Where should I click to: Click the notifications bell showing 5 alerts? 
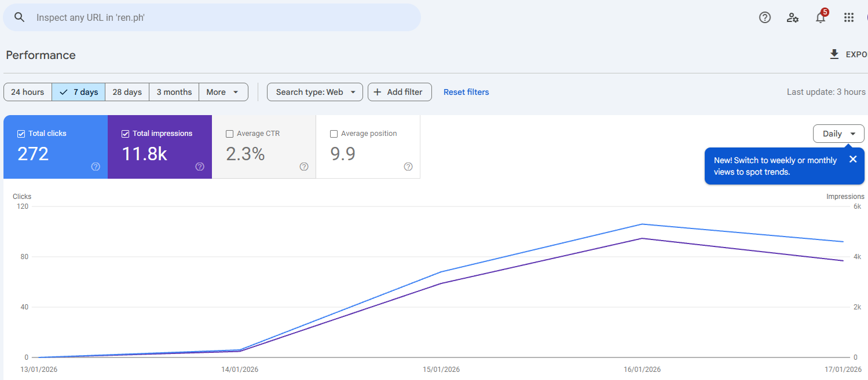click(821, 17)
